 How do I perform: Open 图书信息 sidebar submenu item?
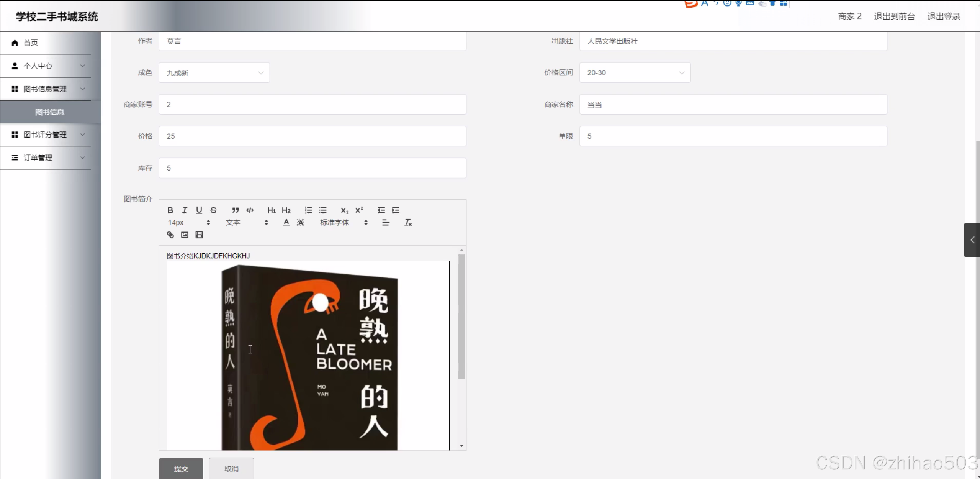(50, 112)
